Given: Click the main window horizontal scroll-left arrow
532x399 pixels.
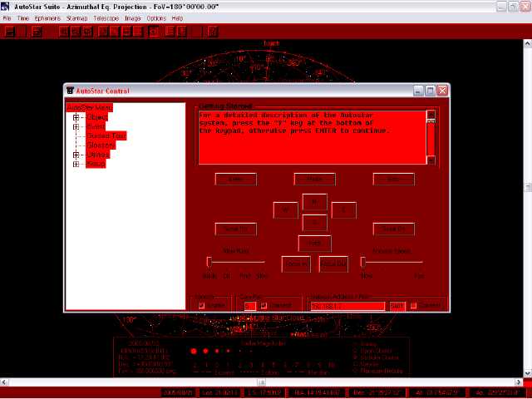Looking at the screenshot, I should click(3, 382).
